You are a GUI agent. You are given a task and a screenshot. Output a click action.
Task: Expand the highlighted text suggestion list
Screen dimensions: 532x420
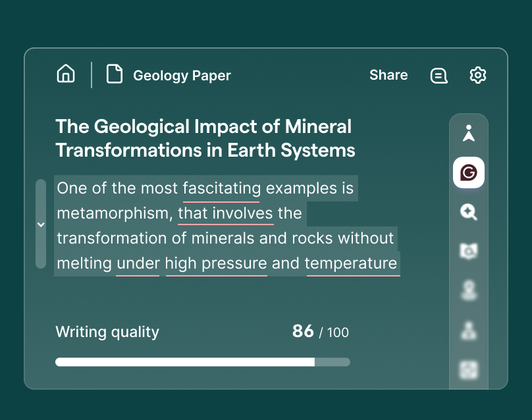[x=40, y=224]
